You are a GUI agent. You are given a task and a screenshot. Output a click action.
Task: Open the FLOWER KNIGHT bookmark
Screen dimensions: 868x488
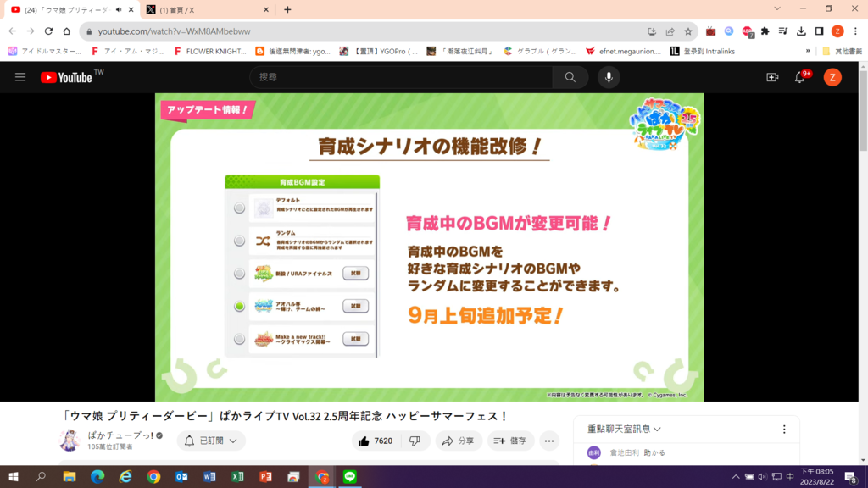pyautogui.click(x=210, y=52)
